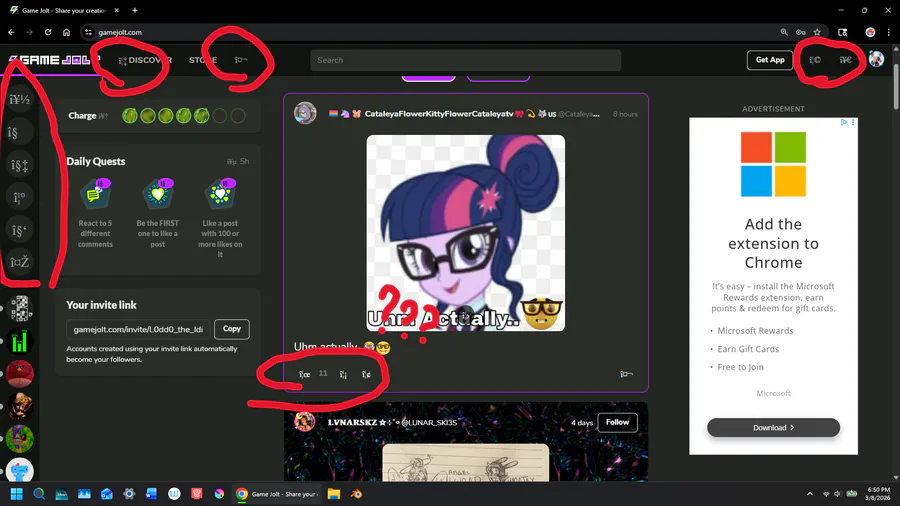
Task: Open the Discover page
Action: [x=145, y=60]
